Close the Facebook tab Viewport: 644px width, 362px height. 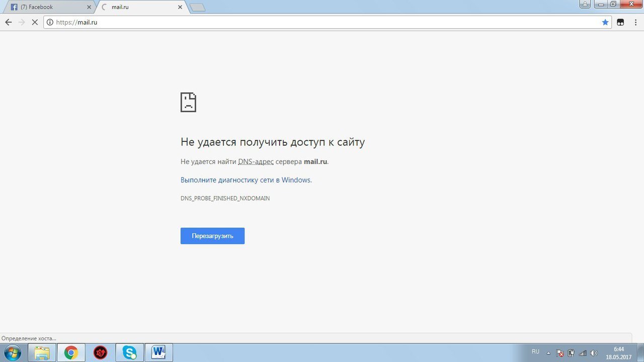(x=90, y=7)
